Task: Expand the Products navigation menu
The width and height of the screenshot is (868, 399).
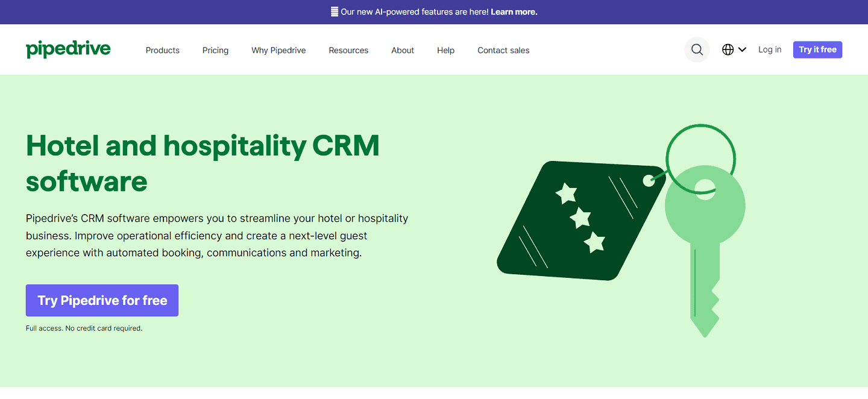Action: 162,50
